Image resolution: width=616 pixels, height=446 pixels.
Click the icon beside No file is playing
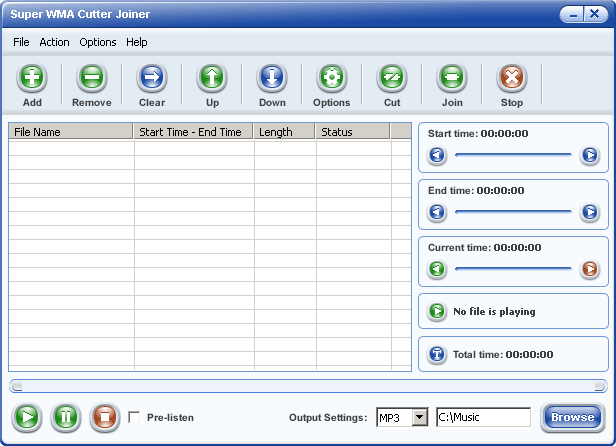click(x=437, y=311)
